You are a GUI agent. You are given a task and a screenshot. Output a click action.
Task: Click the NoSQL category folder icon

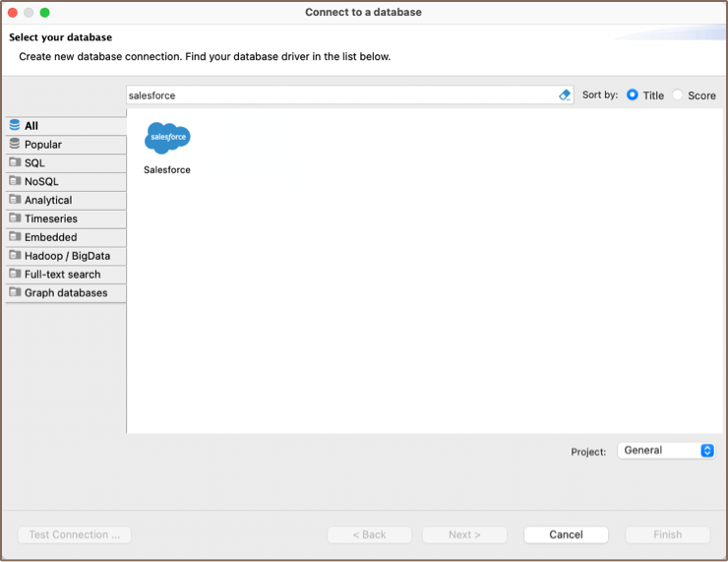coord(15,181)
